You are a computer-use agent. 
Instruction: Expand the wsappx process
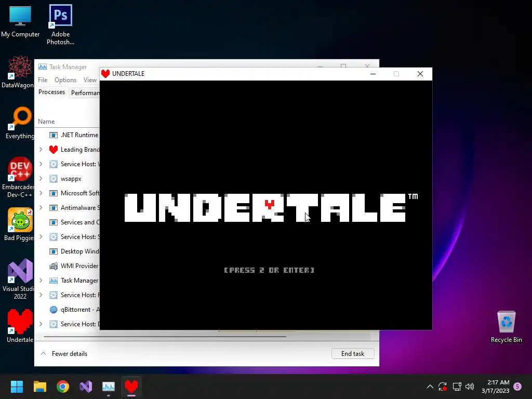point(41,179)
